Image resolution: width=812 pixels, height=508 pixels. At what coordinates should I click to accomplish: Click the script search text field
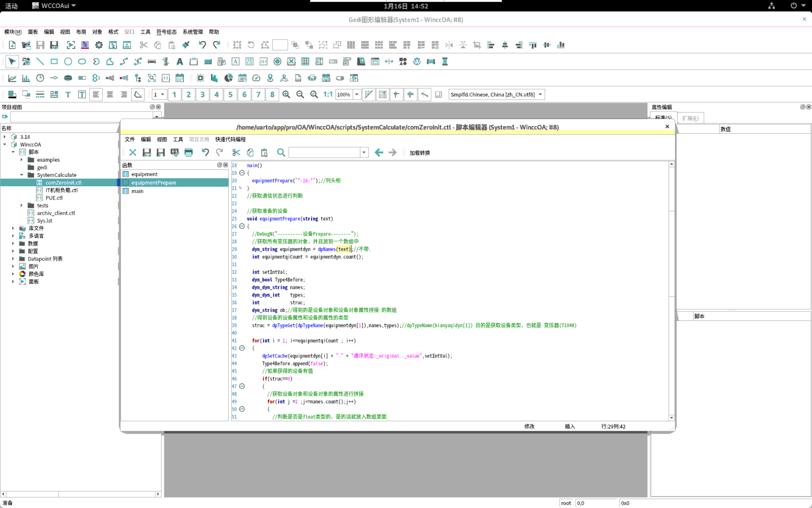click(x=324, y=153)
